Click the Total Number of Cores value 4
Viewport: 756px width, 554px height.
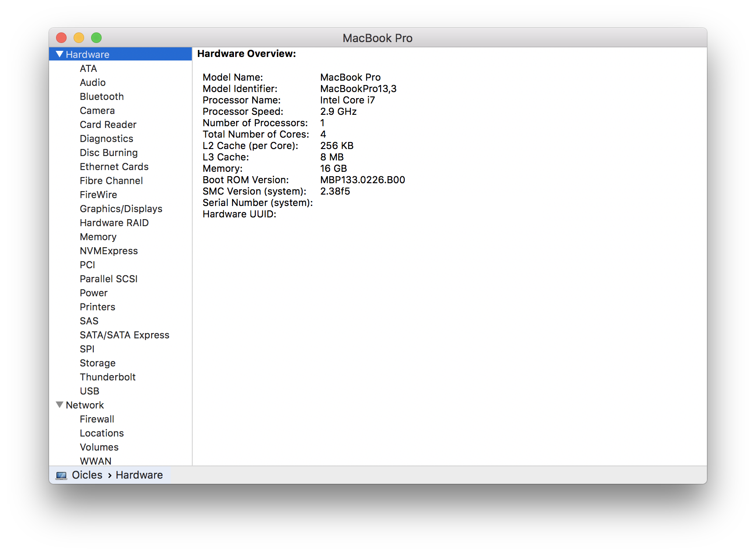click(x=323, y=134)
